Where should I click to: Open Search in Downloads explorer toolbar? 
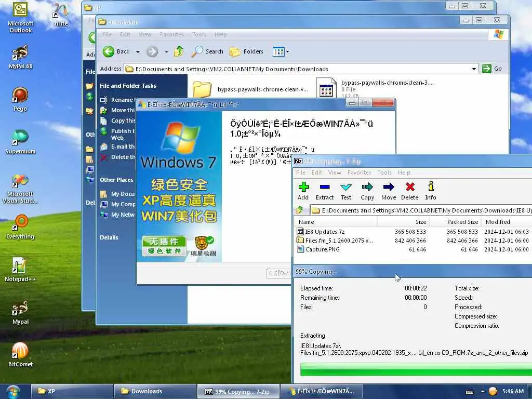207,51
